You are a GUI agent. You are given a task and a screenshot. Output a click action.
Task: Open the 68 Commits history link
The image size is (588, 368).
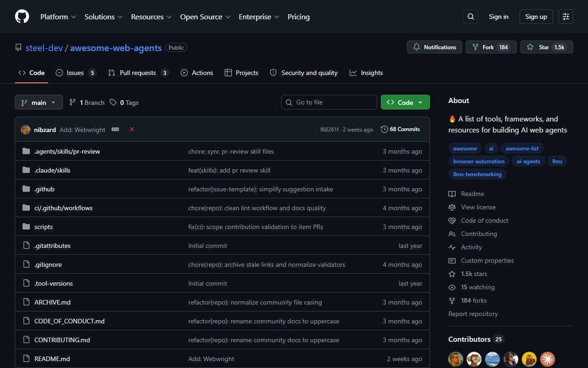click(x=400, y=129)
